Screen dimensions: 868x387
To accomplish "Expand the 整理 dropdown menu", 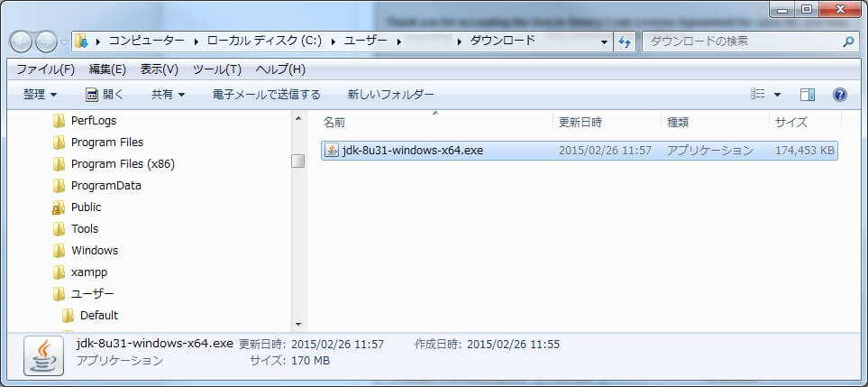I will pos(41,95).
